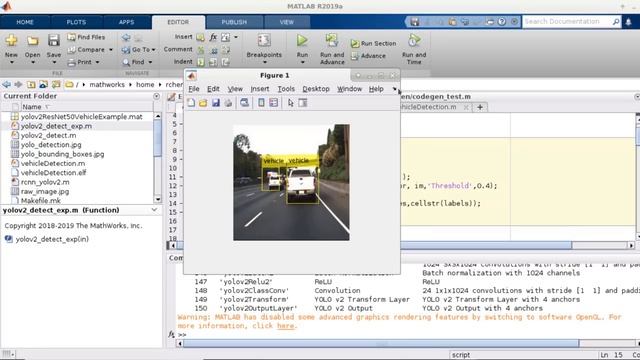Click Run and Advance

(332, 49)
